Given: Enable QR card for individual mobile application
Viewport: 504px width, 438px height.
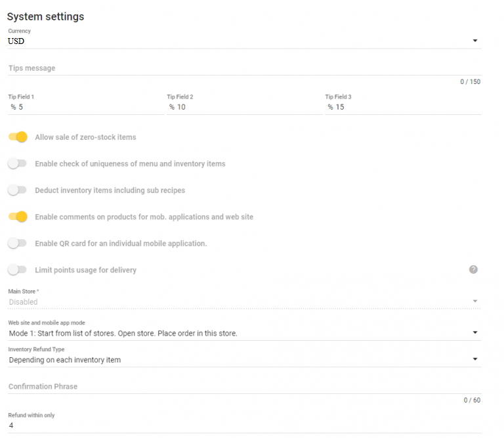Looking at the screenshot, I should tap(18, 243).
